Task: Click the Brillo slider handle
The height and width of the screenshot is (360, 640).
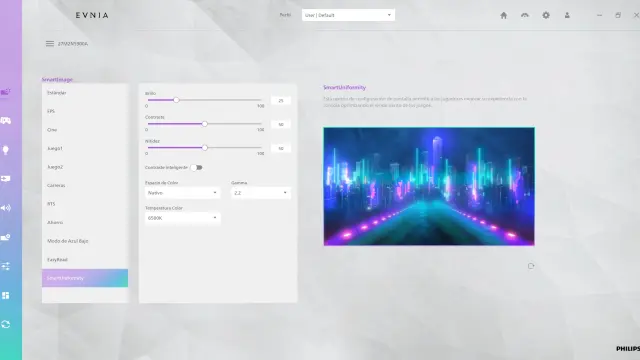Action: pyautogui.click(x=176, y=100)
